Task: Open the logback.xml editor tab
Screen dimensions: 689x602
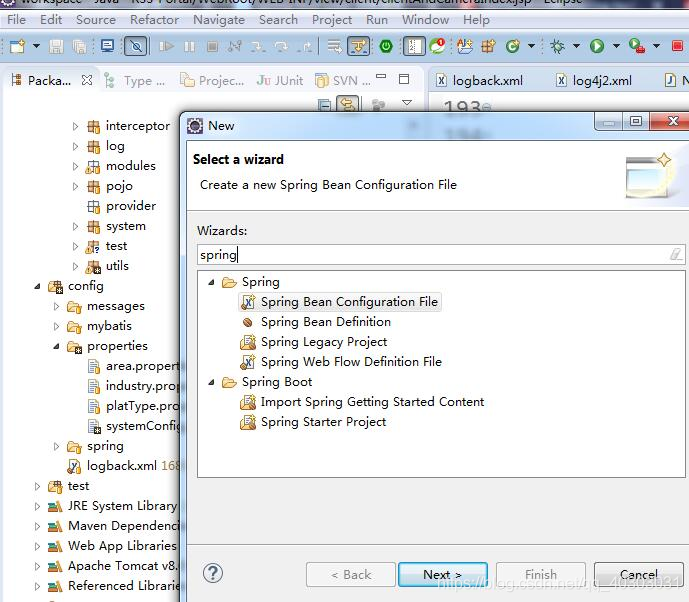Action: 479,81
